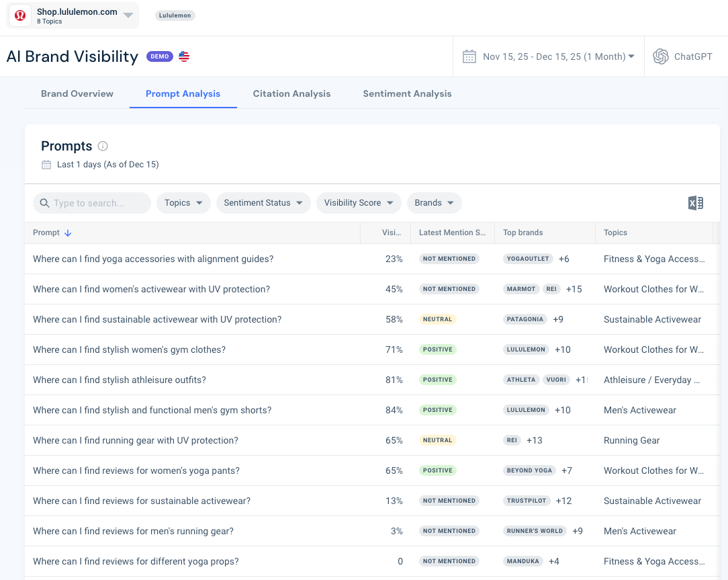This screenshot has height=580, width=728.
Task: Go to the Sentiment Analysis tab
Action: click(x=407, y=93)
